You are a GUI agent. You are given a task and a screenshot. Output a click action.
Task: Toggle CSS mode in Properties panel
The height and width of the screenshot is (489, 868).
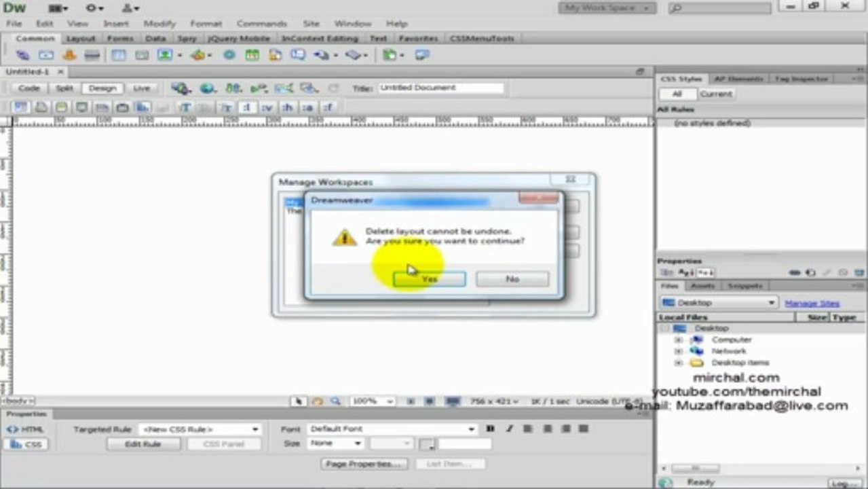tap(26, 444)
